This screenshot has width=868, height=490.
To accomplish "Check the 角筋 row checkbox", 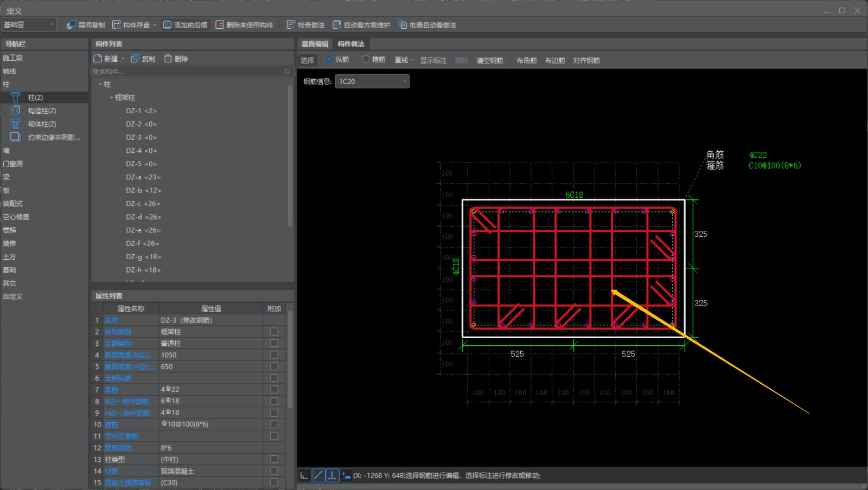I will click(274, 389).
